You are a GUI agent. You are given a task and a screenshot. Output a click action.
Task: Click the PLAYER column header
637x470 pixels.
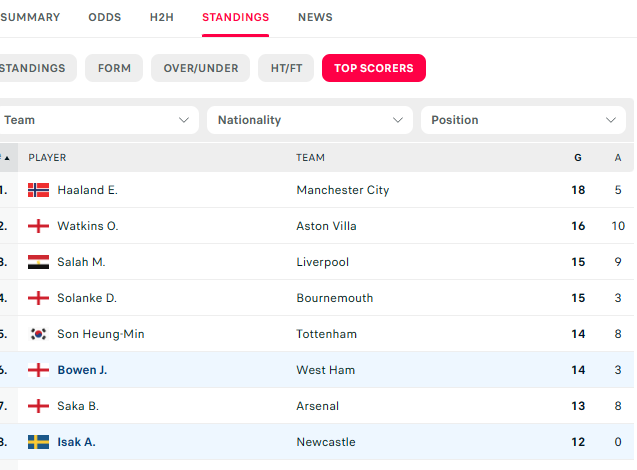(47, 158)
